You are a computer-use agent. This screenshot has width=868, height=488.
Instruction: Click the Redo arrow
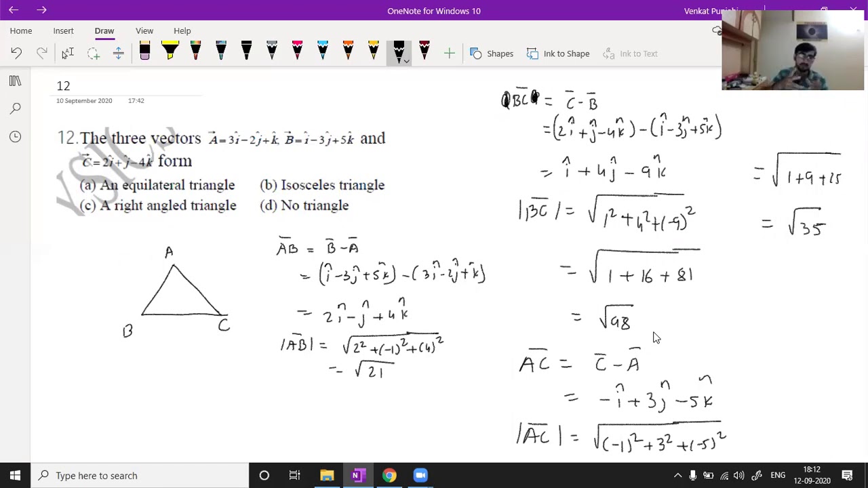(x=41, y=54)
